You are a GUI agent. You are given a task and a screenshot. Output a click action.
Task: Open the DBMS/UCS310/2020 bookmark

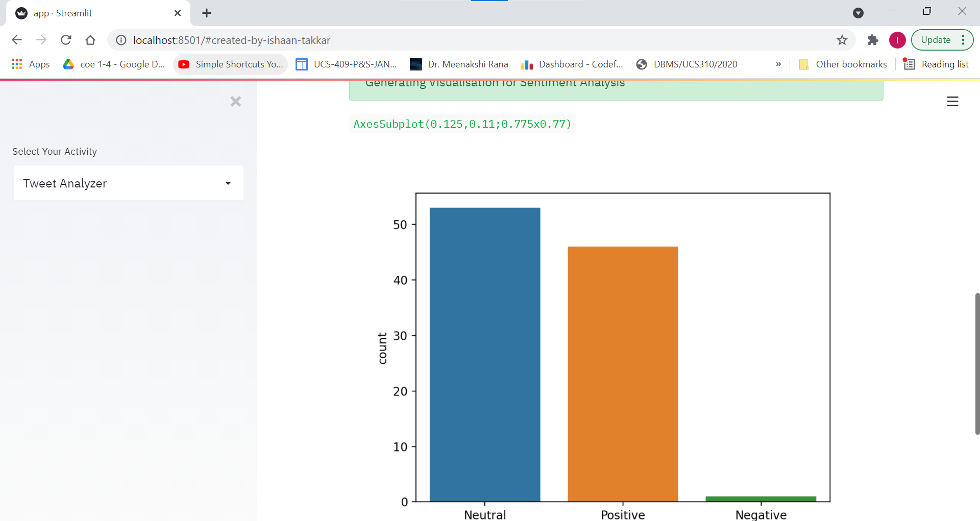pos(687,64)
